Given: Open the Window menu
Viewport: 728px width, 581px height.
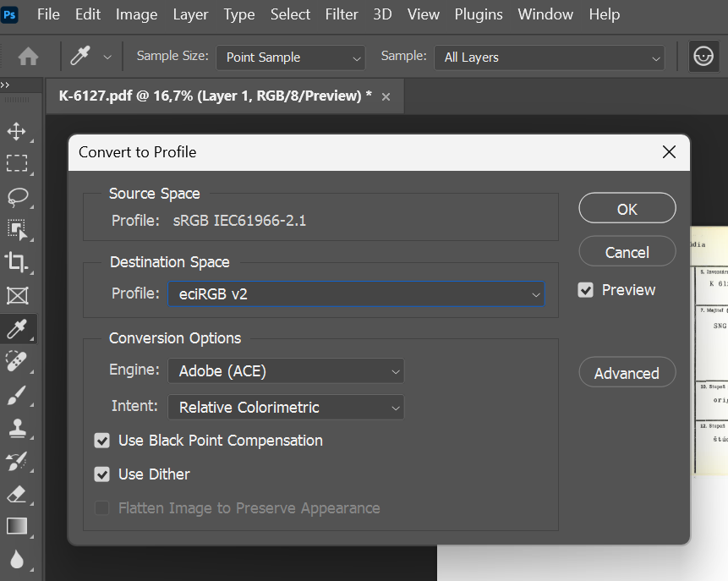Looking at the screenshot, I should tap(545, 14).
